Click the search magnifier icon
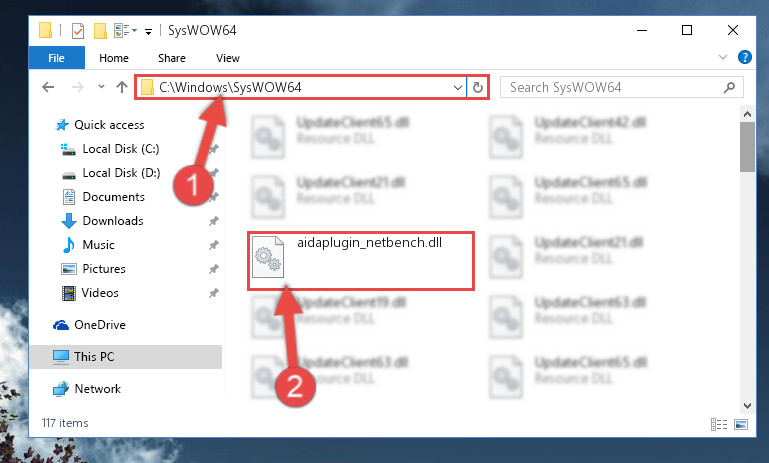This screenshot has width=769, height=463. coord(729,87)
